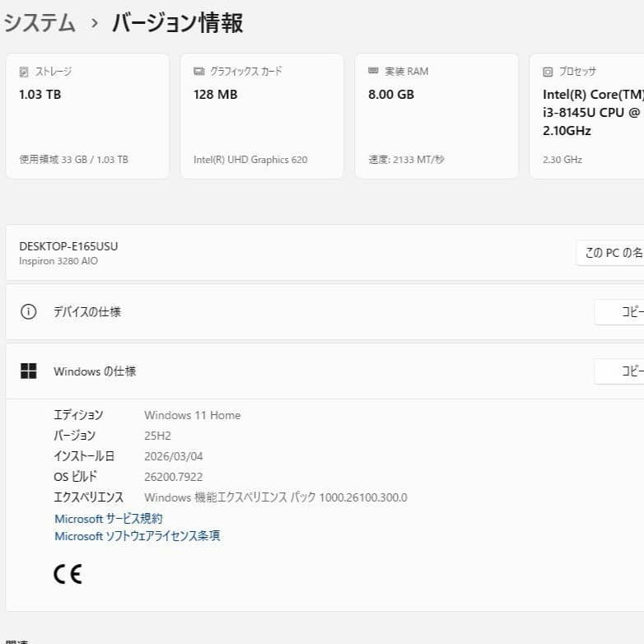Select the i3-8145U CPU processor name

[593, 113]
